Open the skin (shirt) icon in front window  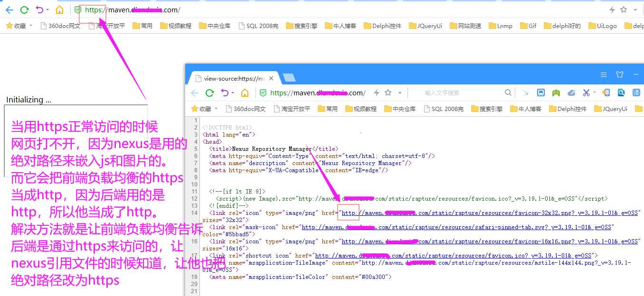(620, 74)
